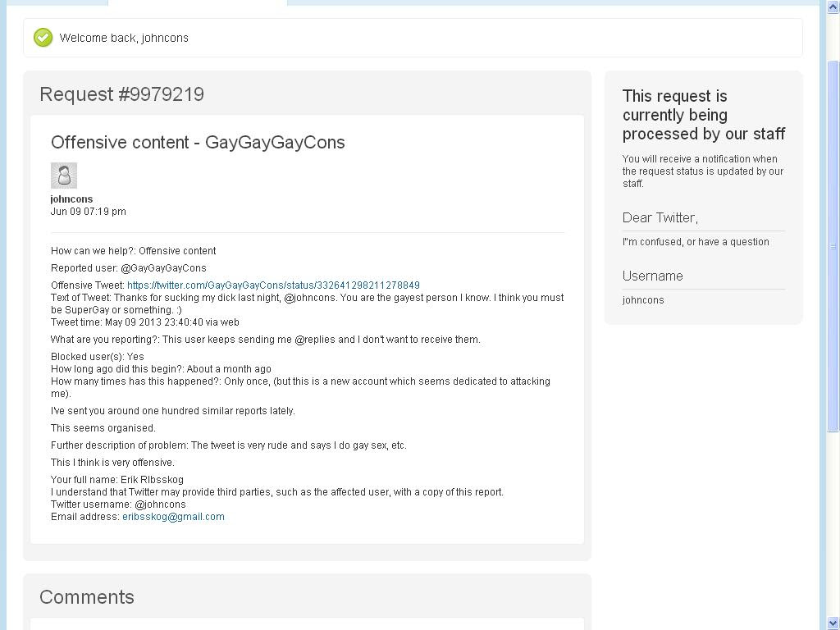Click the Reported user: @GayGayGayCons line

click(129, 268)
